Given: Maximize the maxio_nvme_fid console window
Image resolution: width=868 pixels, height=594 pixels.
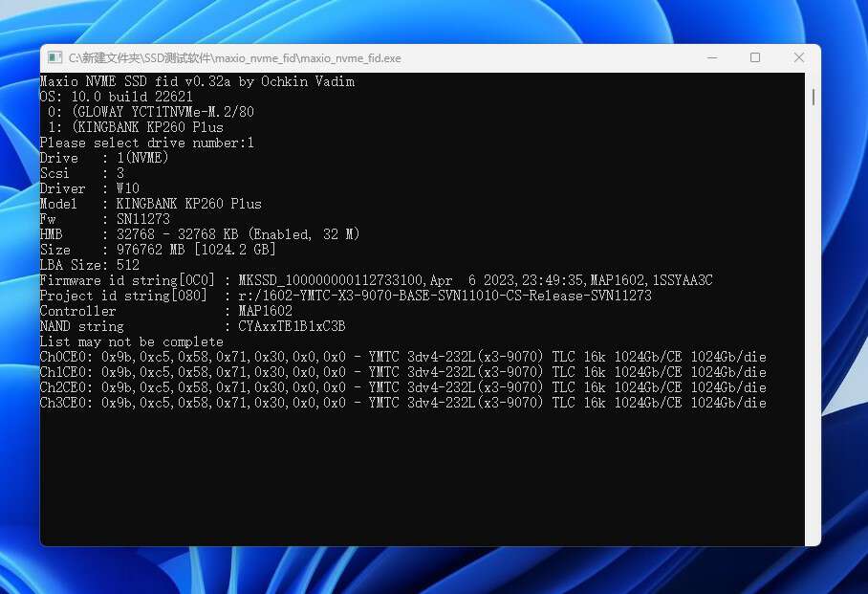Looking at the screenshot, I should click(755, 57).
